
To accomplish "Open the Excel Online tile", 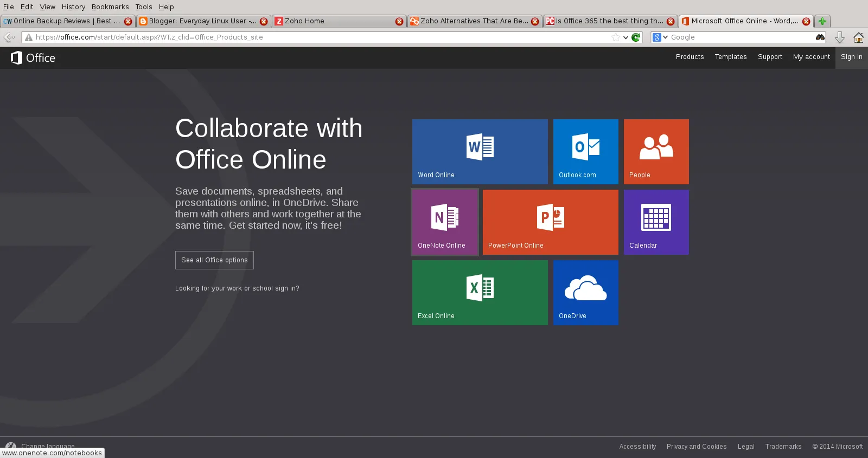I will click(480, 293).
